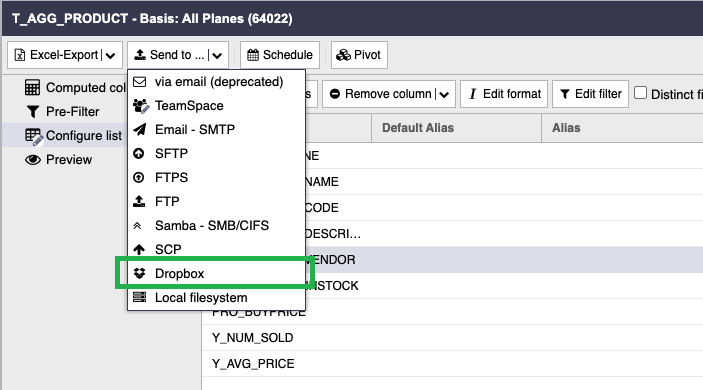
Task: Click the TeamSpace people icon
Action: tap(141, 106)
